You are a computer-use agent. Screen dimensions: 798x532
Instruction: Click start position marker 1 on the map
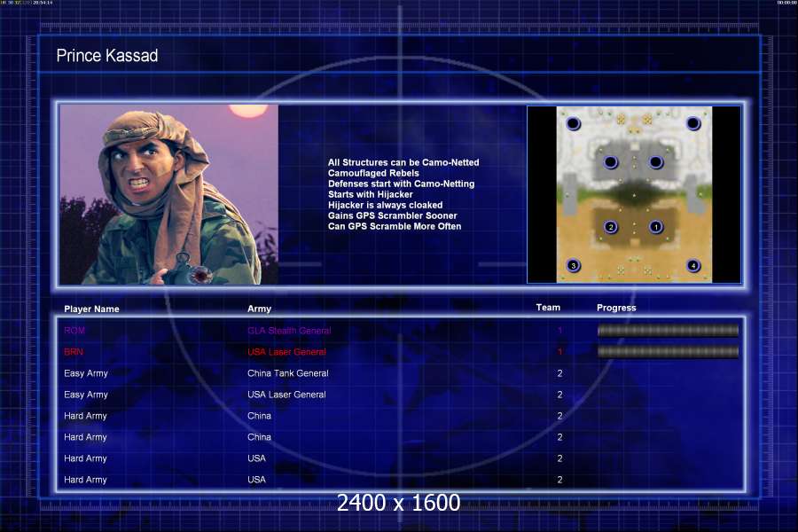(x=656, y=227)
